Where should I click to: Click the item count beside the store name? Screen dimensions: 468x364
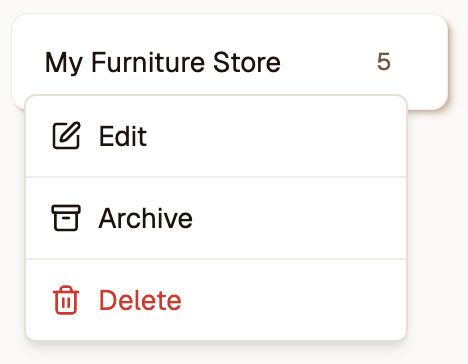coord(384,62)
